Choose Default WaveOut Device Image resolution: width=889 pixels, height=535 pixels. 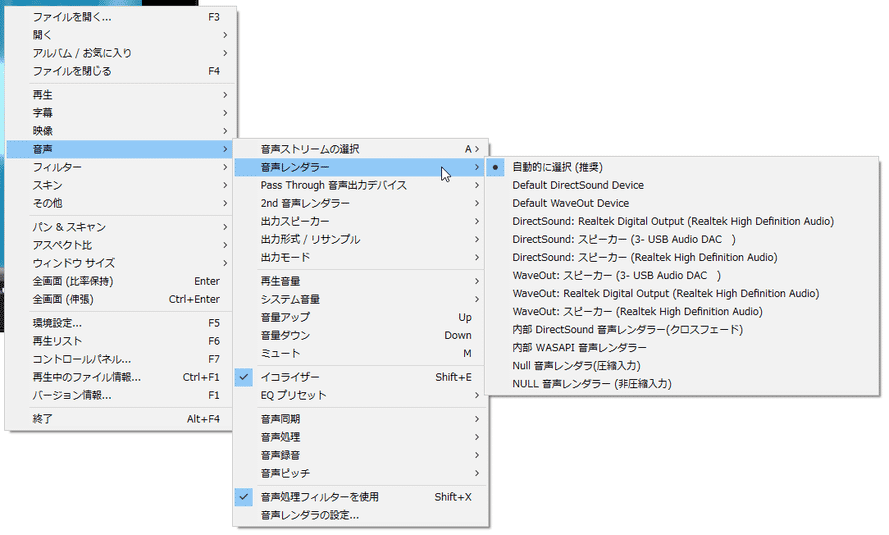tap(570, 203)
